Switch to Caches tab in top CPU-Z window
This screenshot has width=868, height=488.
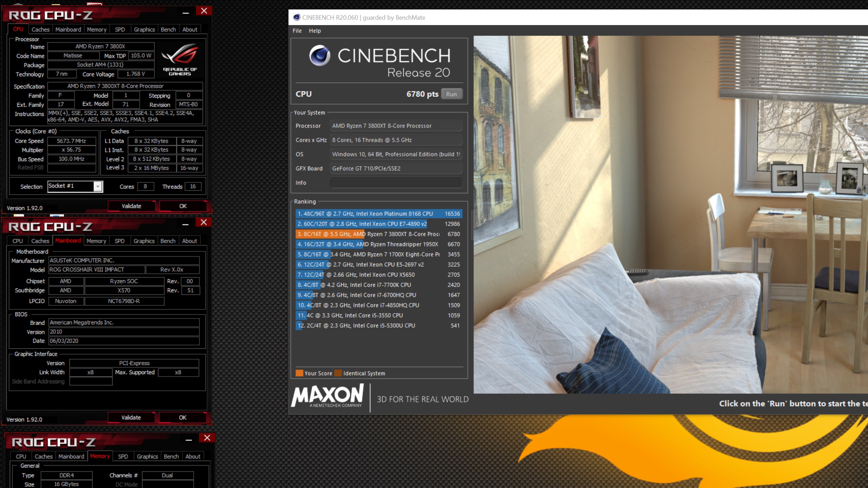[40, 29]
